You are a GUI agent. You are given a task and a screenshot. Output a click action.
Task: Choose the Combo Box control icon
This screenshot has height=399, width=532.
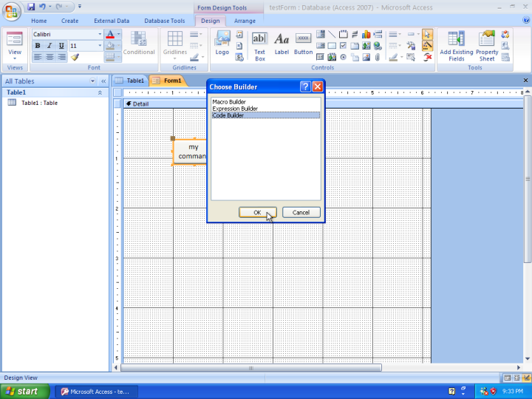321,34
